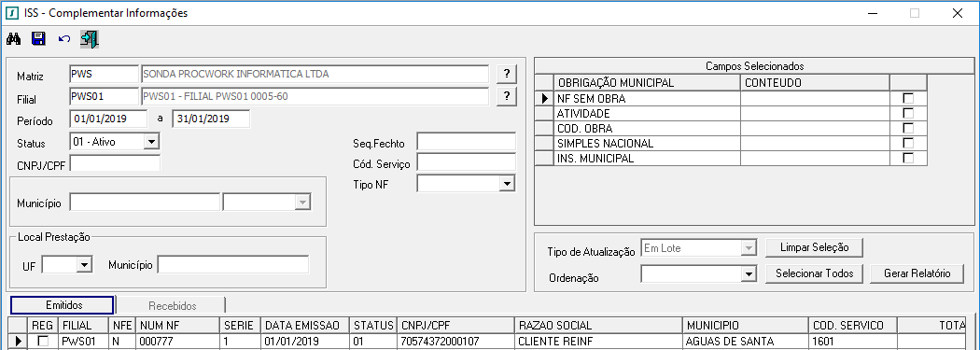
Task: Click the app icon in title bar
Action: 11,12
